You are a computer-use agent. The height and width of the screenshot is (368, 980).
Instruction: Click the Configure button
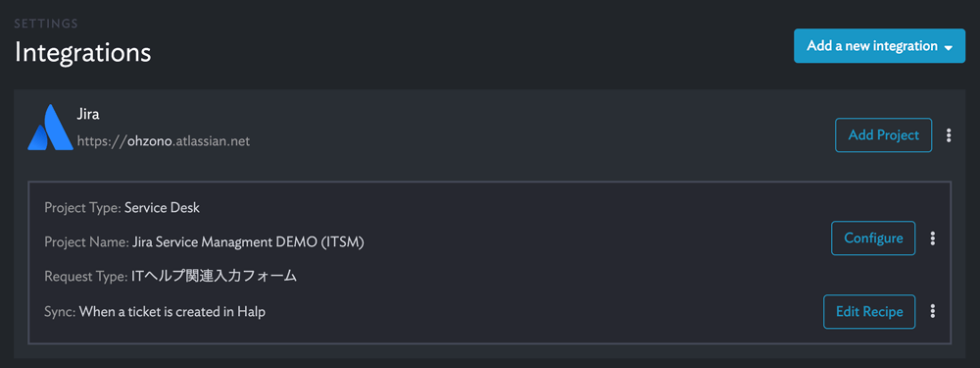coord(873,237)
